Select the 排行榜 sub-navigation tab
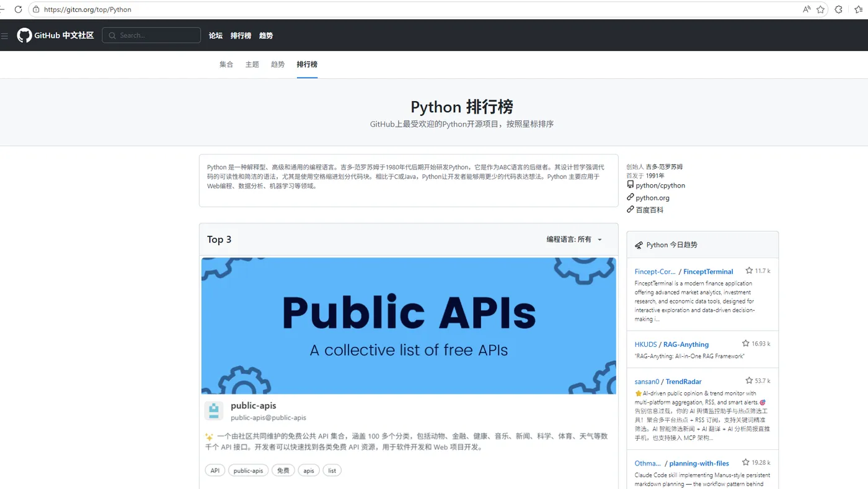The height and width of the screenshot is (489, 868). [x=307, y=65]
